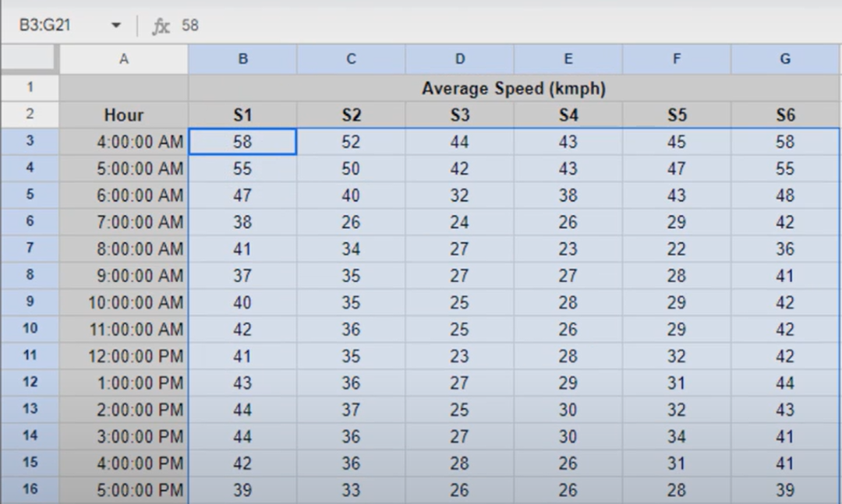Click the '7:00:00 AM' hour cell
The image size is (842, 504).
point(124,222)
